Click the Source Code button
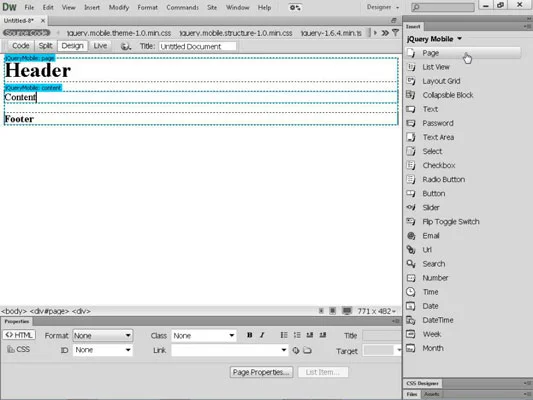This screenshot has height=400, width=533. coord(26,33)
